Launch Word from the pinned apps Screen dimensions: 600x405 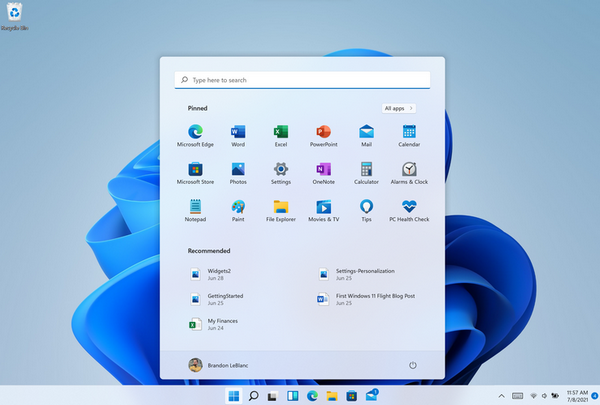click(238, 133)
